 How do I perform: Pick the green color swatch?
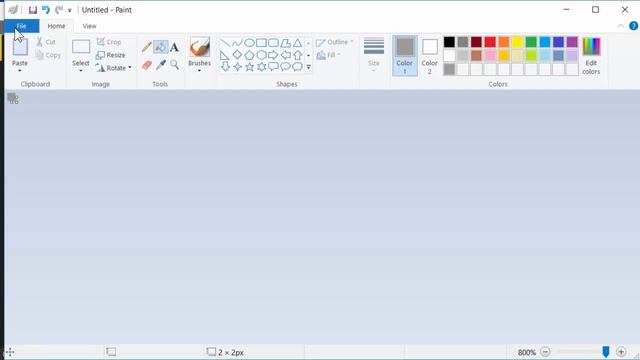pos(531,42)
